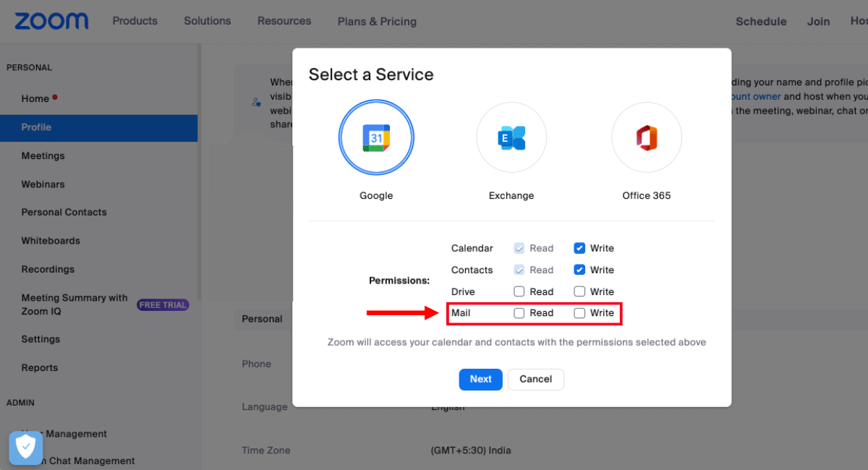
Task: Toggle Calendar Write permission checkbox
Action: tap(579, 248)
